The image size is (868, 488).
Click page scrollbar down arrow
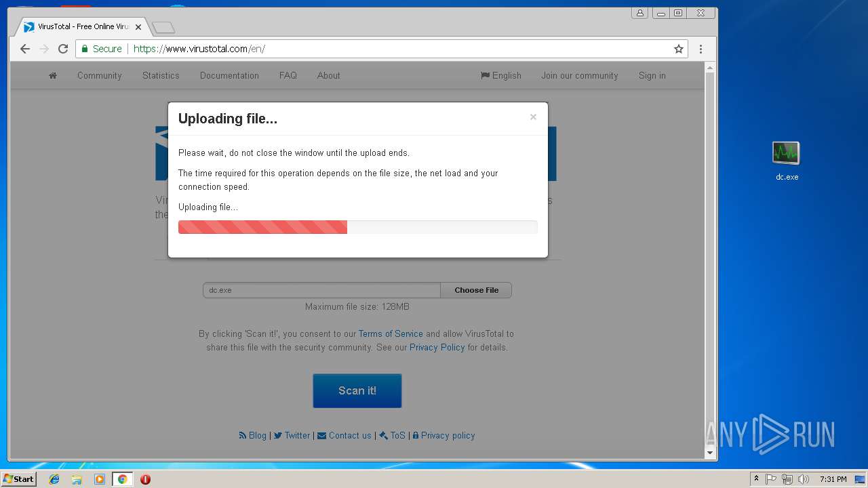coord(710,452)
